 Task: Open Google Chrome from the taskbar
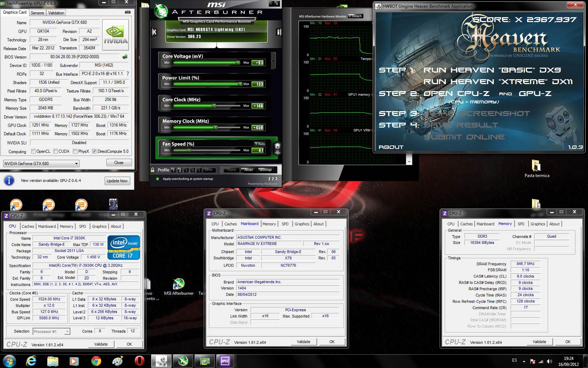(96, 361)
